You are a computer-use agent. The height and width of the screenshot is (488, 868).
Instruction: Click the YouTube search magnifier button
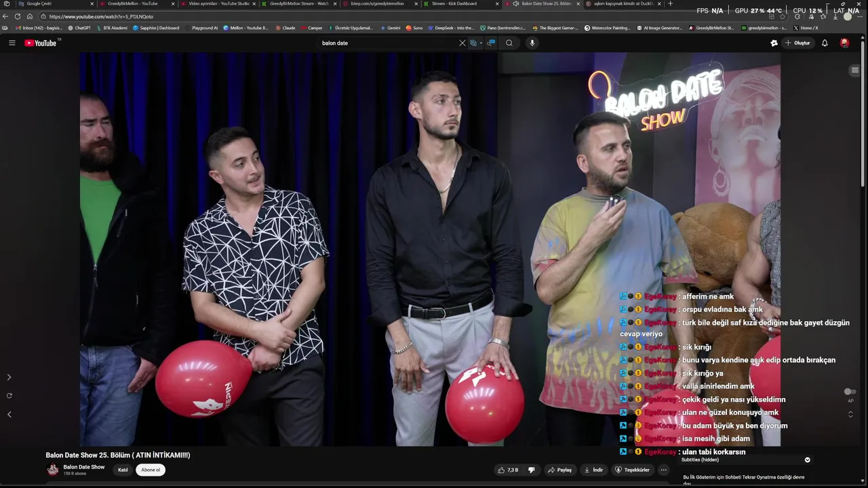[x=509, y=43]
